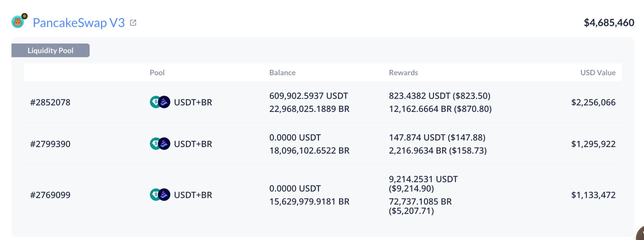Click the token pair icon in row #2852078
The height and width of the screenshot is (240, 644).
tap(160, 102)
